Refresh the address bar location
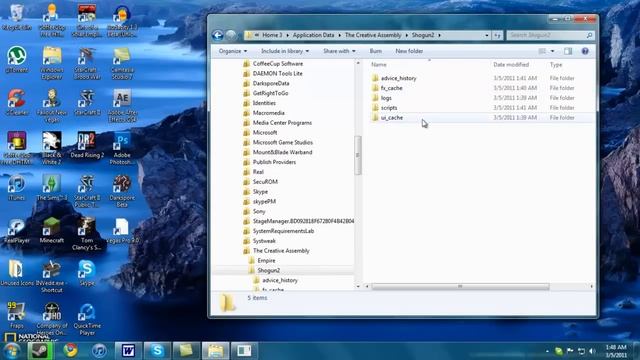The height and width of the screenshot is (360, 640). [x=497, y=36]
